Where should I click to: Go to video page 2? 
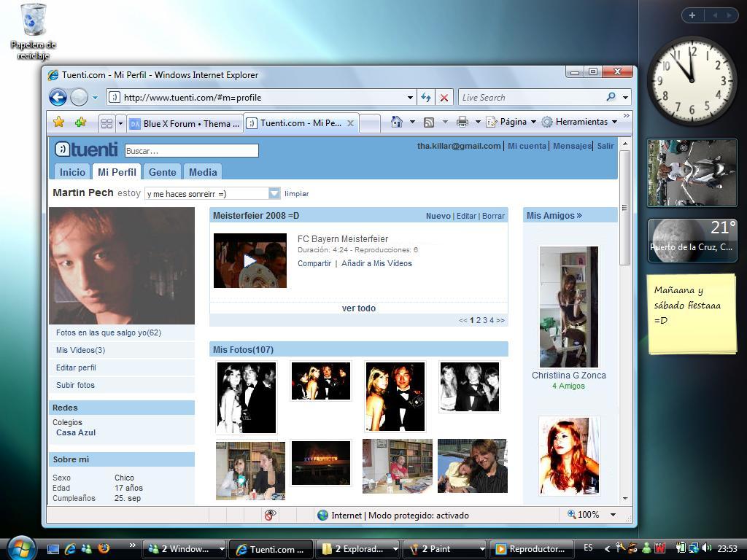[x=479, y=320]
